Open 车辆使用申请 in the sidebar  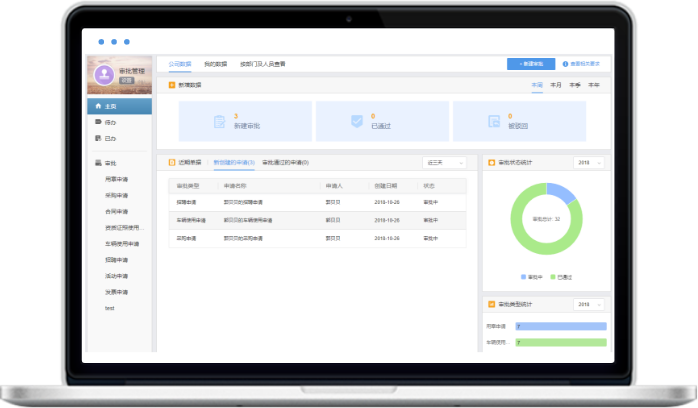coord(122,244)
